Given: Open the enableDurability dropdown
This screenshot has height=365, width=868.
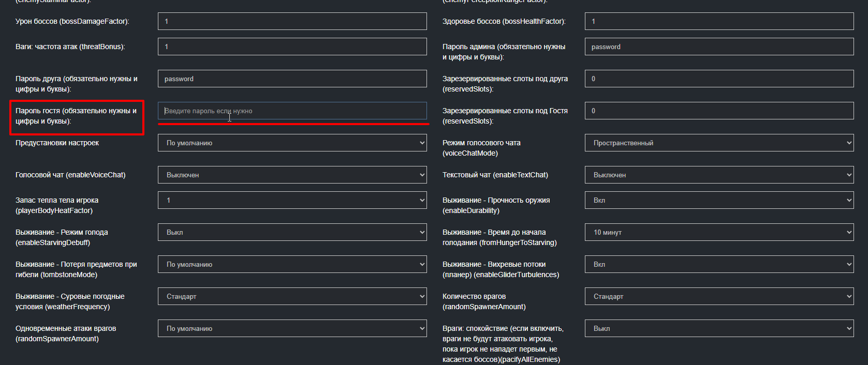Looking at the screenshot, I should click(719, 200).
